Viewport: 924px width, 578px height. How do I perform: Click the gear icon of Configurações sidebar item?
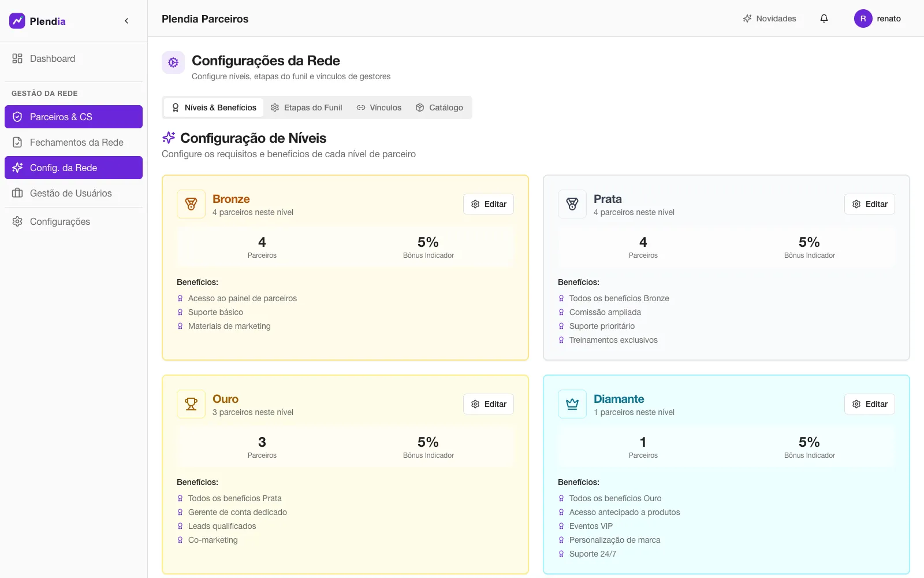17,221
